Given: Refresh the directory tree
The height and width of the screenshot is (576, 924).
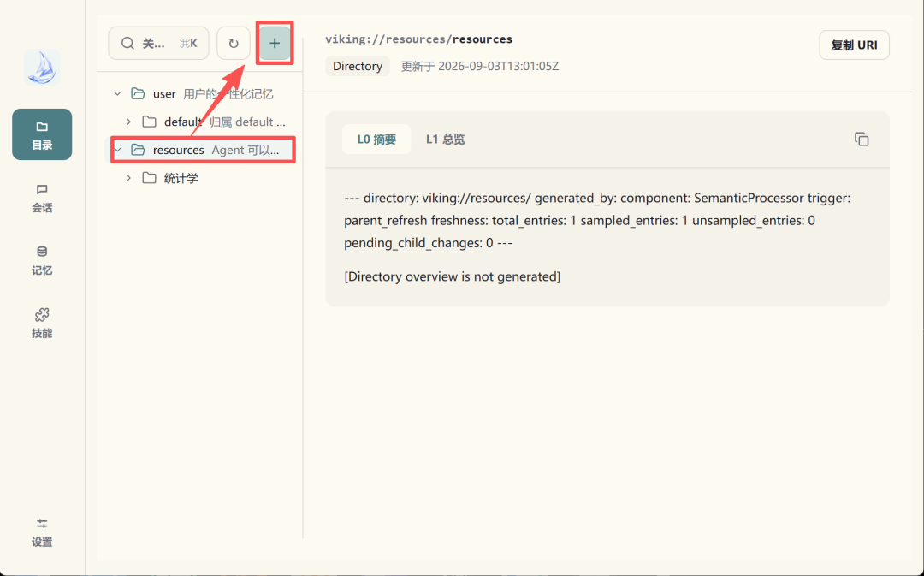Looking at the screenshot, I should point(234,43).
